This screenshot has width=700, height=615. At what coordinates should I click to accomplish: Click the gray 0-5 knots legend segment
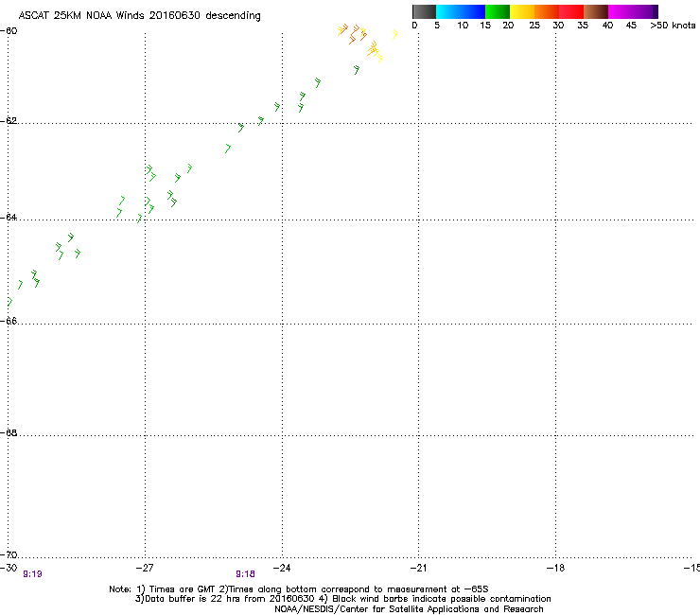(424, 11)
